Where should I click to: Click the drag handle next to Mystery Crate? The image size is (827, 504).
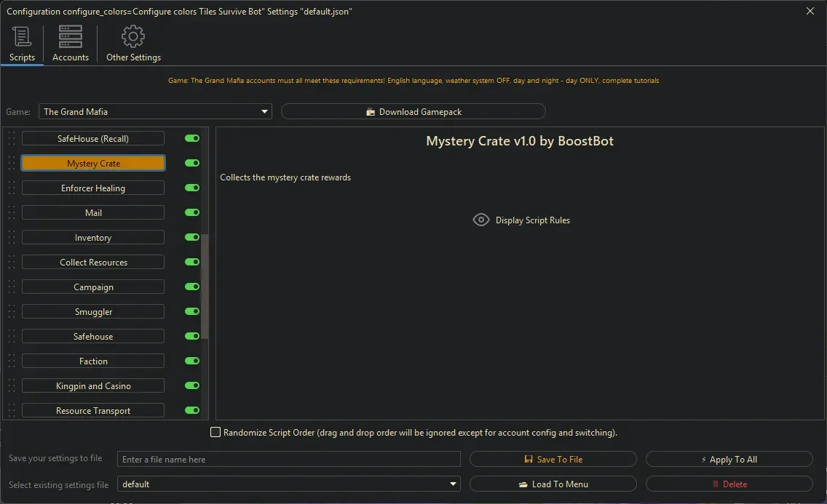click(12, 163)
